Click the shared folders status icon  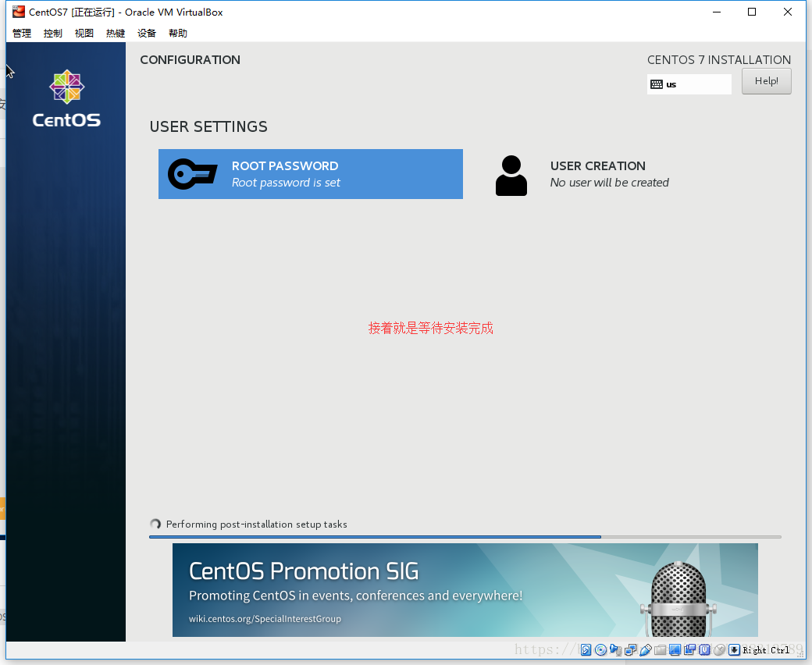point(661,650)
